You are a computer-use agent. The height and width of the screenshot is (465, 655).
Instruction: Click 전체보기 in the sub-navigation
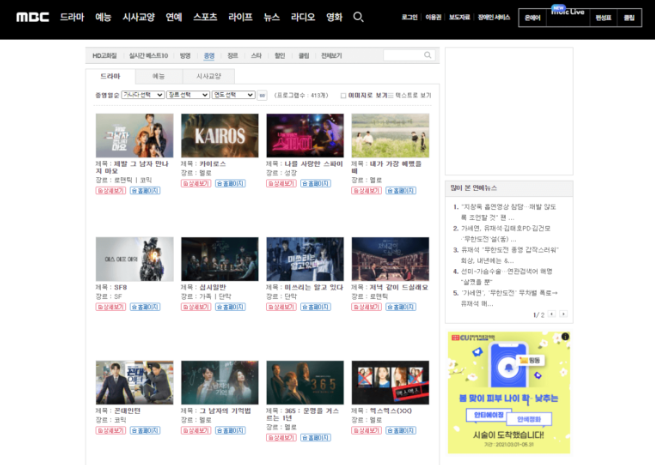click(332, 56)
